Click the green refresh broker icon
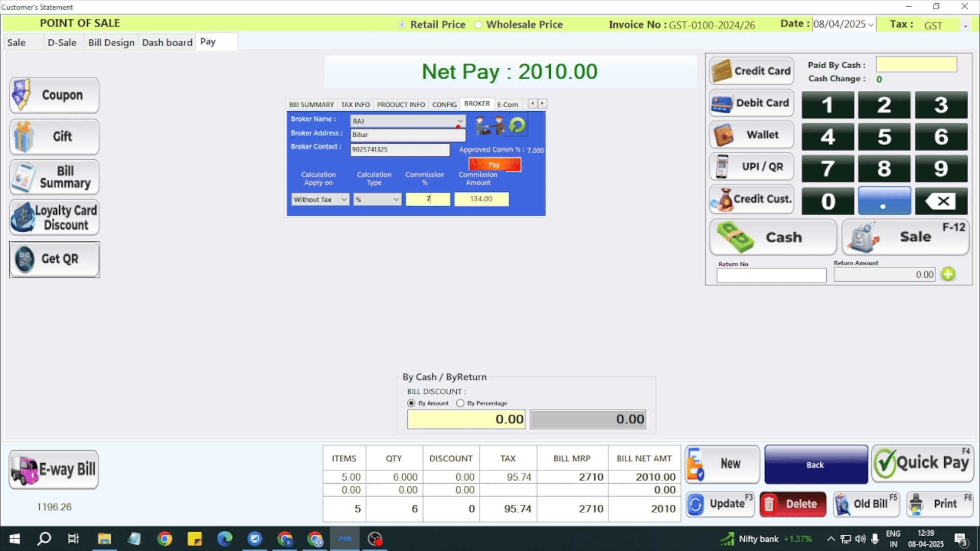Image resolution: width=980 pixels, height=551 pixels. pos(518,125)
